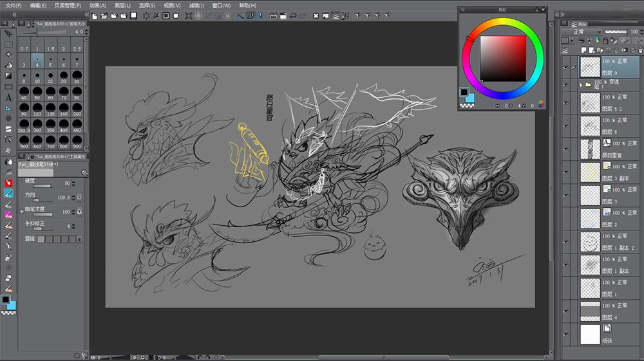Collapse the left tool panel double-arrow
Viewport: 644px width, 361px height.
pos(14,14)
